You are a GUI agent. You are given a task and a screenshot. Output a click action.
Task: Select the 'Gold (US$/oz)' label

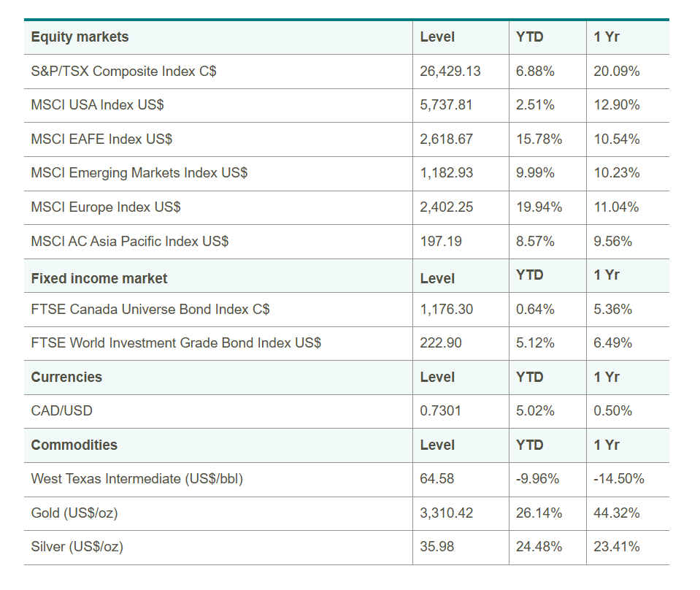(74, 513)
